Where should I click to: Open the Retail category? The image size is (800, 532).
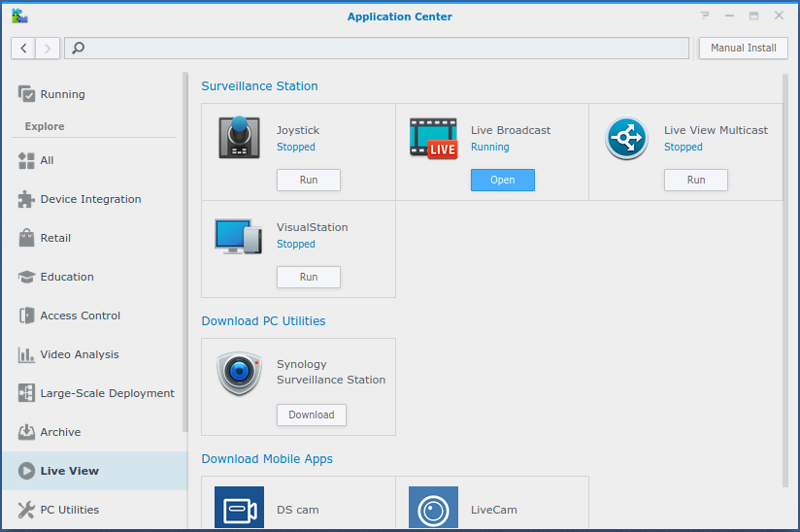tap(95, 238)
